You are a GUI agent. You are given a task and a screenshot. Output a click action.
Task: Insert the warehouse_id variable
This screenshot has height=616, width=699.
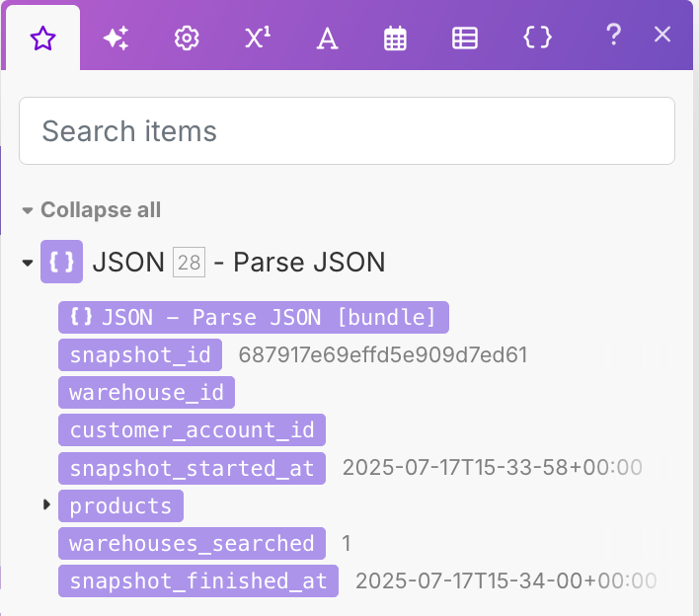pos(146,393)
